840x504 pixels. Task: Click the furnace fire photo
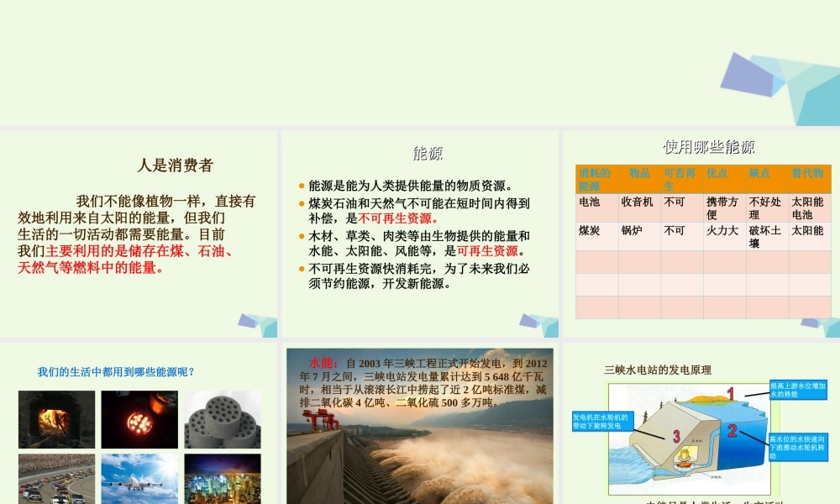click(x=57, y=419)
